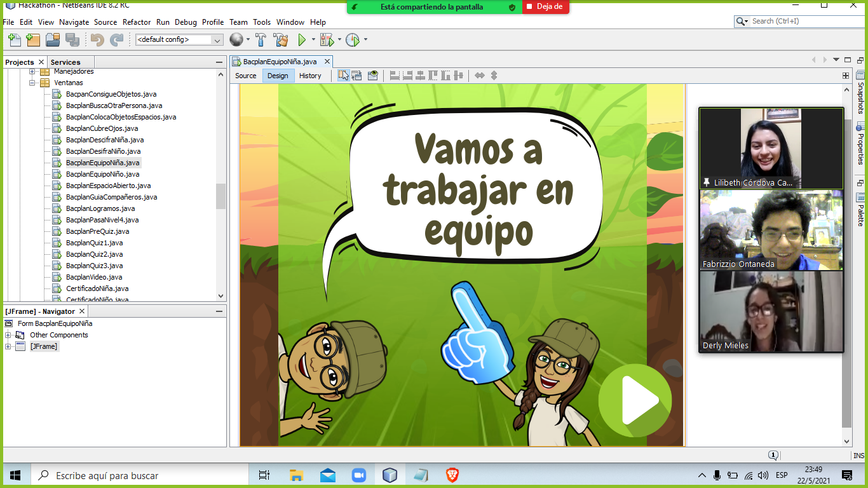Click Change horizontal resizability arrows icon
Screen dimensions: 868x488
point(480,76)
